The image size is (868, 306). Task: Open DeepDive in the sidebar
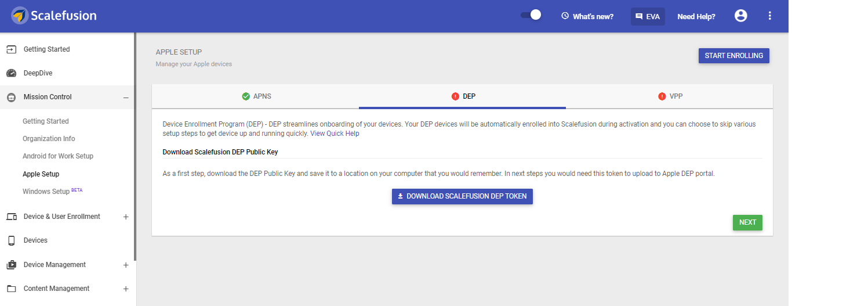coord(38,73)
